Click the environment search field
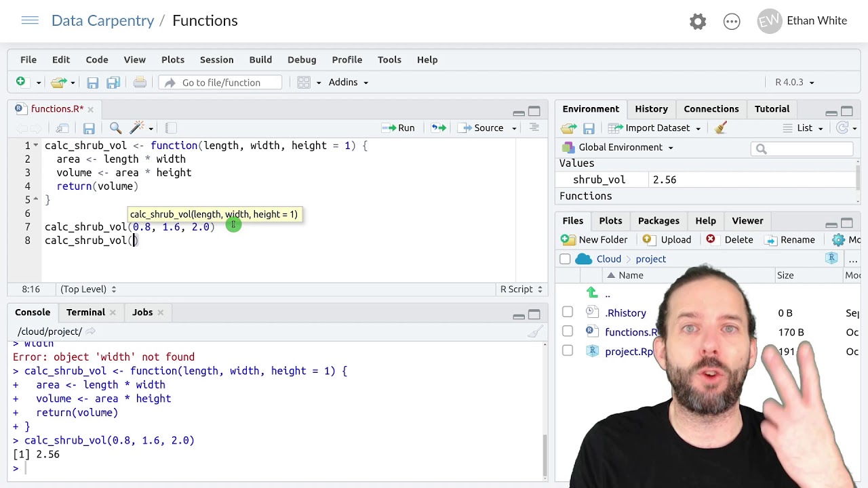This screenshot has width=868, height=488. [802, 149]
